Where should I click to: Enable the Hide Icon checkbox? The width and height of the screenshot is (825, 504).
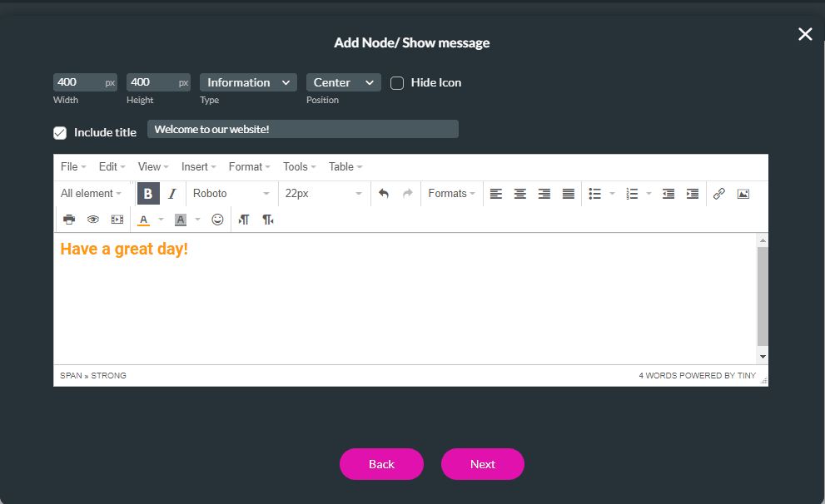pyautogui.click(x=397, y=82)
